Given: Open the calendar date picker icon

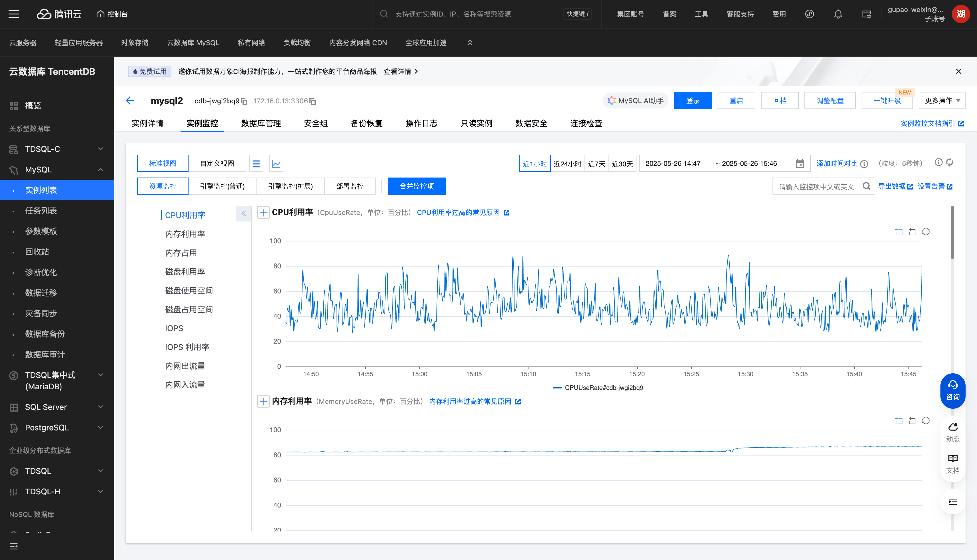Looking at the screenshot, I should pos(800,164).
